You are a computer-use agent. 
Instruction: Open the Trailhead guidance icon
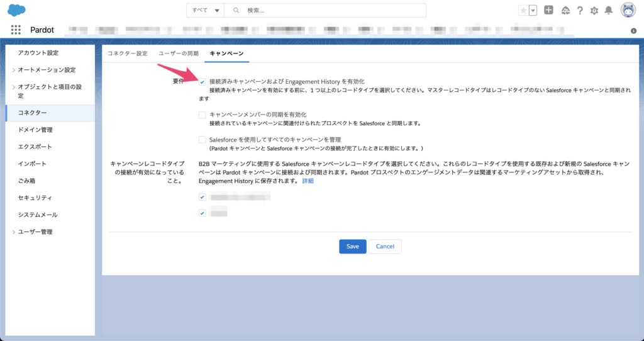pyautogui.click(x=565, y=11)
